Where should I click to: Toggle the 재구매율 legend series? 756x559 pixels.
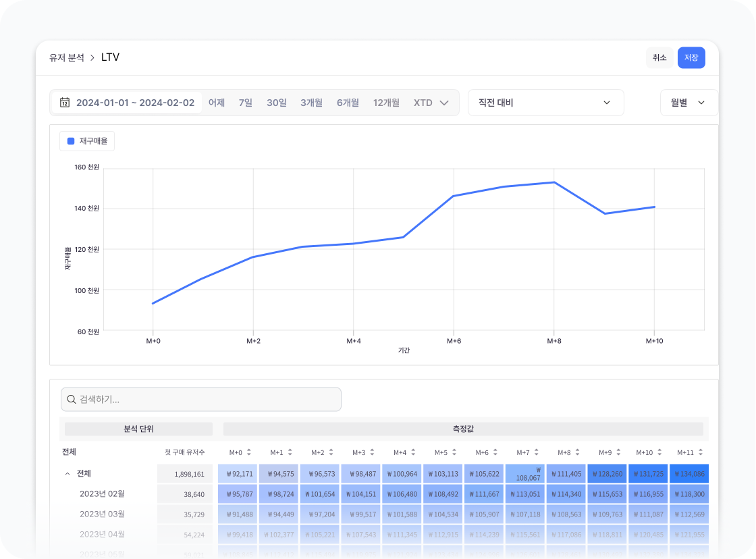tap(87, 141)
